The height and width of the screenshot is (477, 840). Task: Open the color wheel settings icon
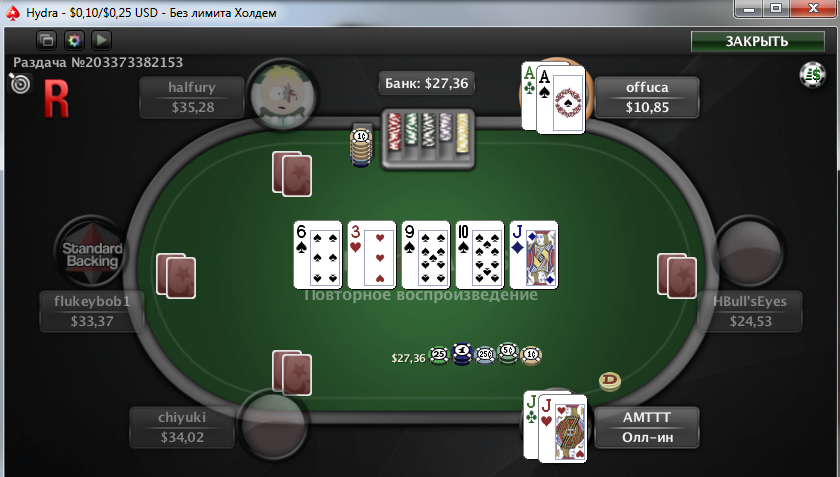point(74,40)
